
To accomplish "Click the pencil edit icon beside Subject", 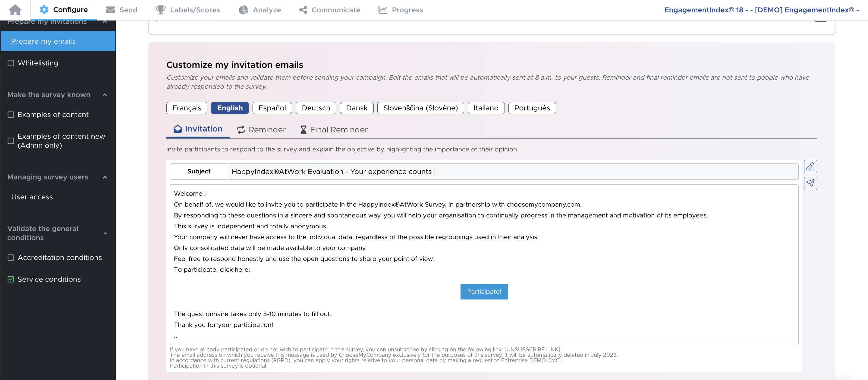I will [810, 166].
